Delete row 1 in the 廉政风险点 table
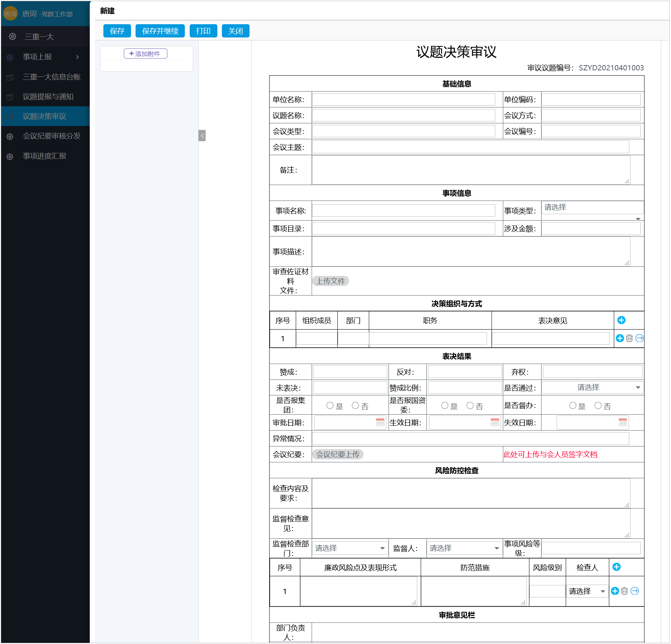Image resolution: width=671 pixels, height=644 pixels. pyautogui.click(x=624, y=591)
